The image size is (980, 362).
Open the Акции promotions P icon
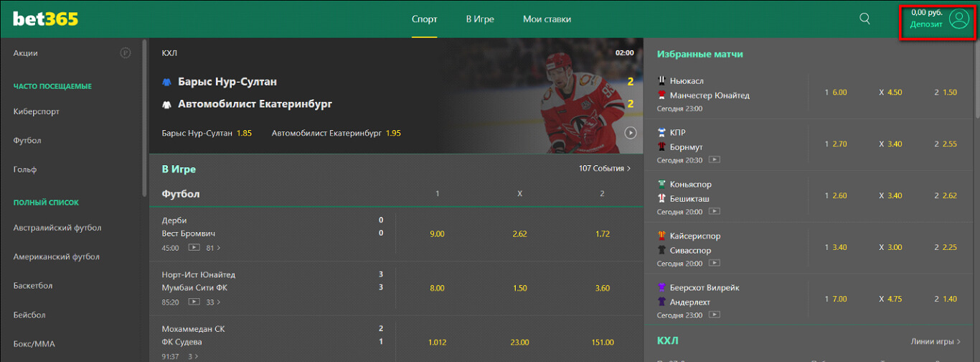(126, 52)
